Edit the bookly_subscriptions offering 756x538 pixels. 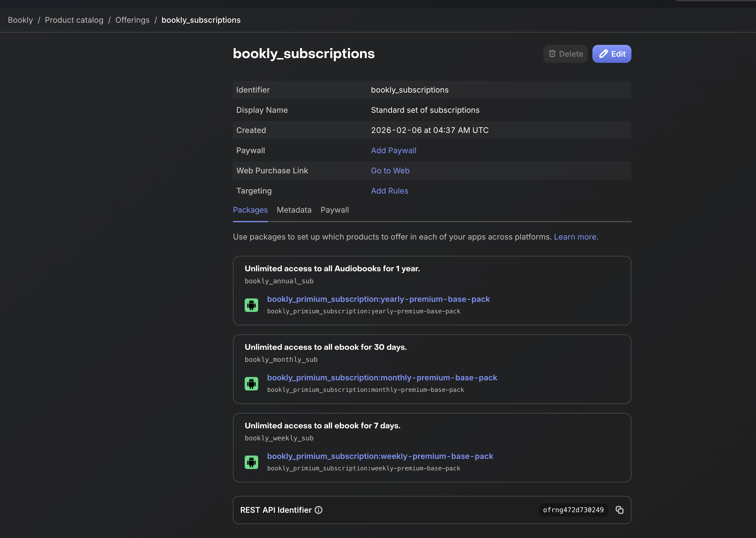click(x=611, y=54)
